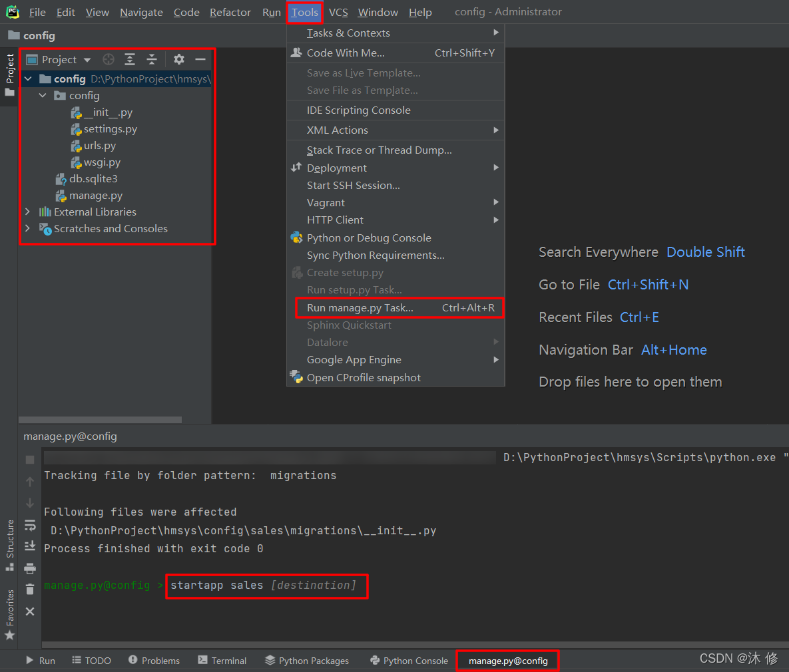Open the Structure sidebar tab
This screenshot has width=789, height=672.
9,545
